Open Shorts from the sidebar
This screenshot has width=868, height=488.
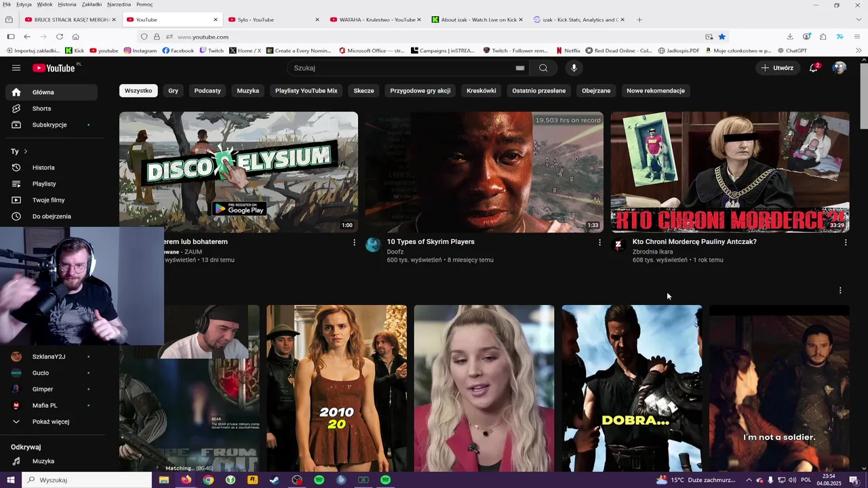pos(52,108)
